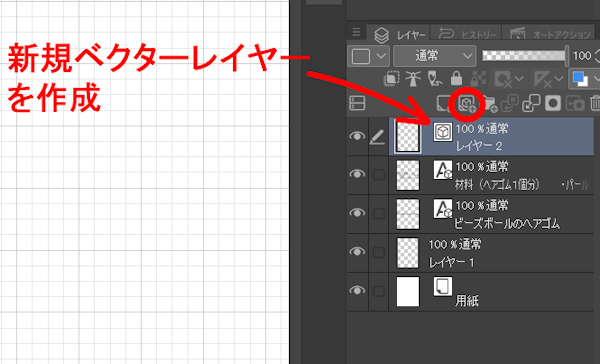The width and height of the screenshot is (600, 364).
Task: Hide the レイヤー 1 layer
Action: [x=357, y=251]
